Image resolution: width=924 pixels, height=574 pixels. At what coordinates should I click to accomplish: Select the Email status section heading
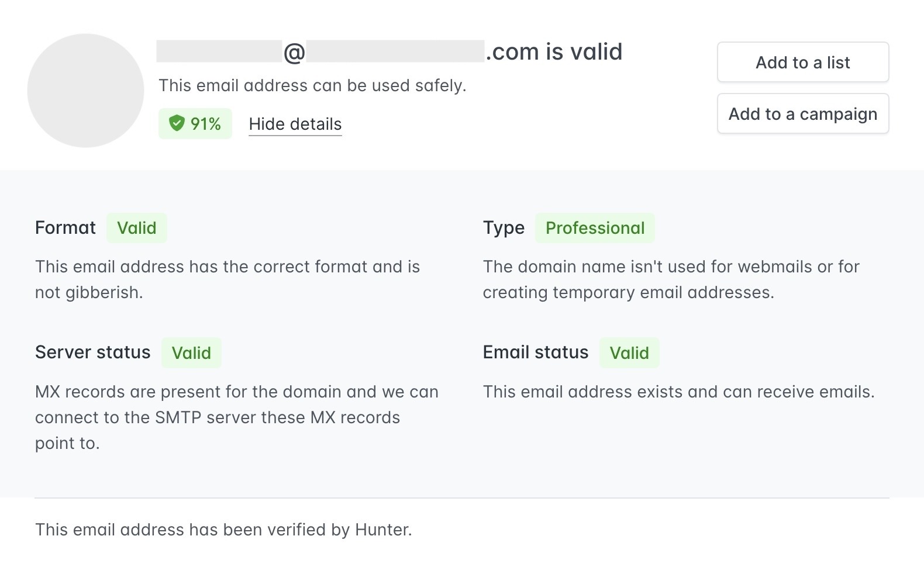click(x=535, y=352)
